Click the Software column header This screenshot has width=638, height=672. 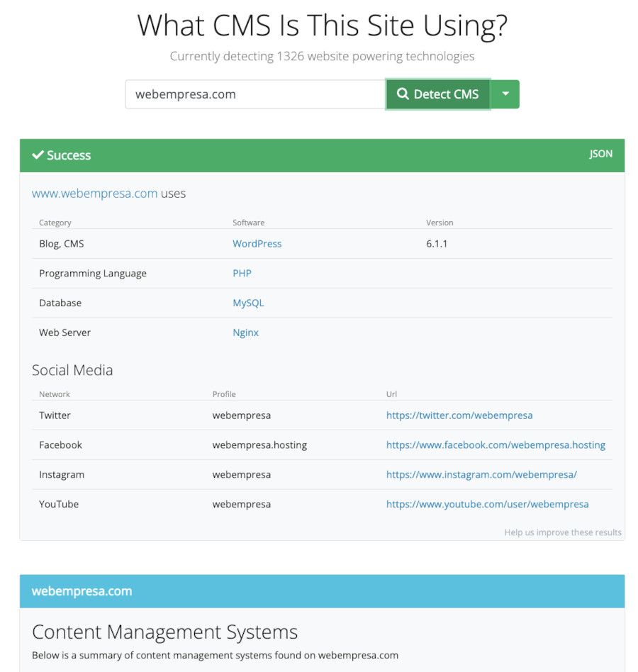(x=249, y=223)
